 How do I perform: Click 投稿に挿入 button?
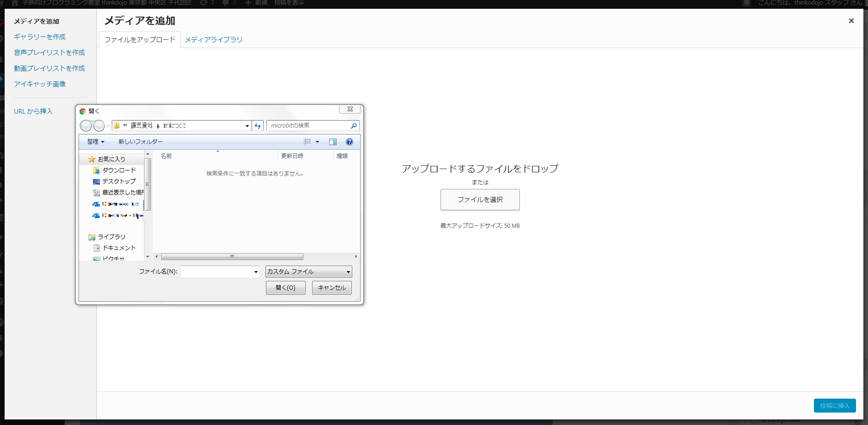pos(835,406)
